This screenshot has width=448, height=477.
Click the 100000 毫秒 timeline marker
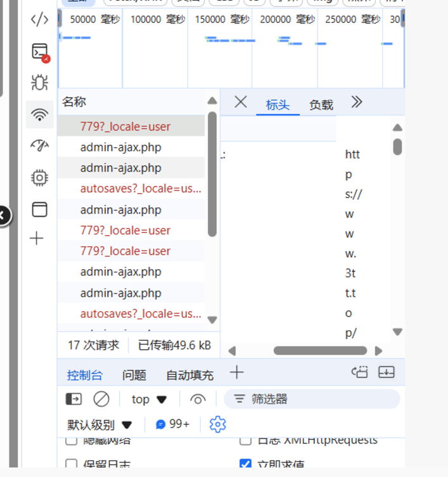[x=158, y=20]
